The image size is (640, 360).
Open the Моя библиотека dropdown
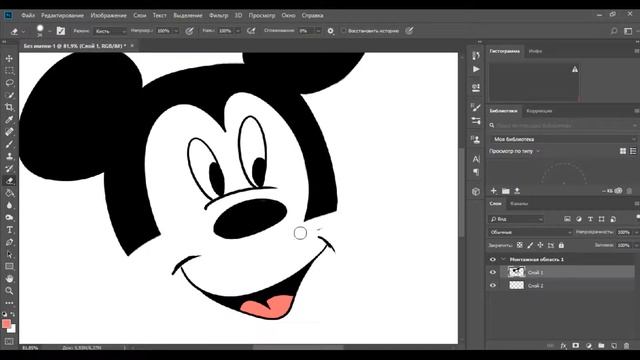tap(563, 139)
